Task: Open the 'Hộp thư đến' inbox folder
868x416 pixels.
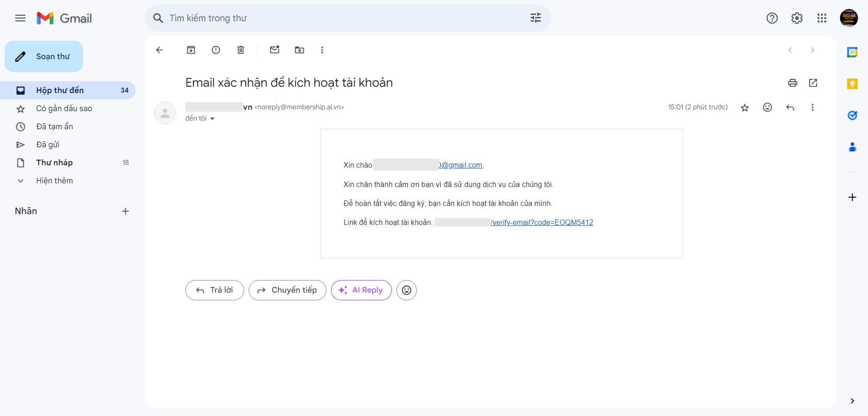Action: point(60,90)
